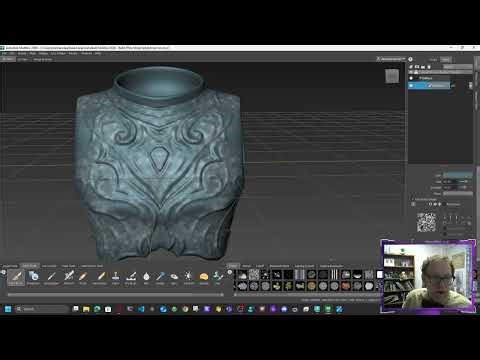Select the Projection paint tool
The image size is (480, 360).
(x=33, y=277)
